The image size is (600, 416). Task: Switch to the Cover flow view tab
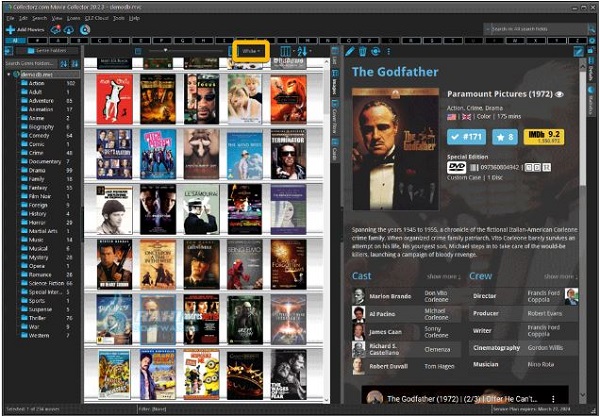click(335, 117)
